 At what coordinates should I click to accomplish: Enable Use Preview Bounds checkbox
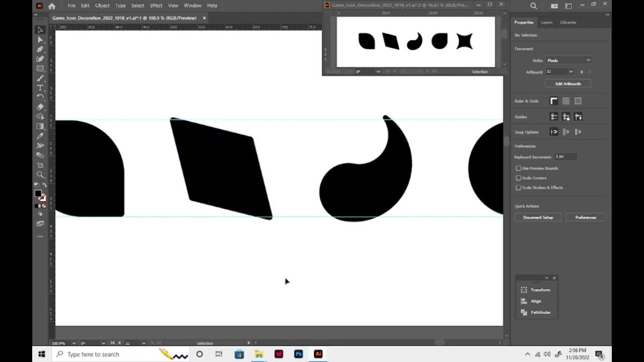[x=518, y=168]
